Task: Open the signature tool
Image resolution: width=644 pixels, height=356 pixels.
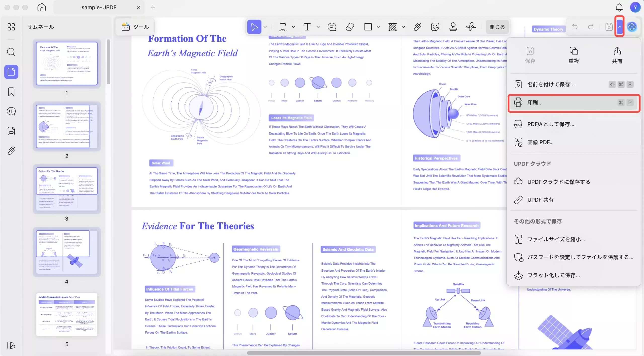Action: (x=471, y=27)
